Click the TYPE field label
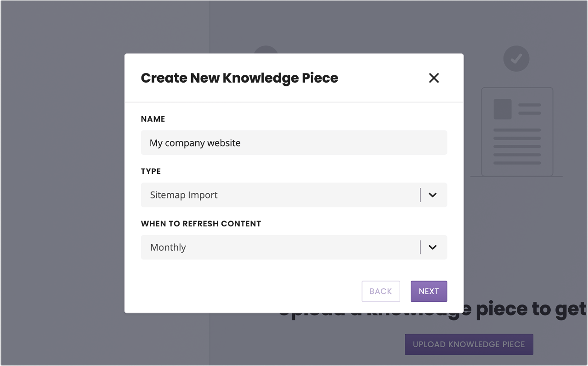The width and height of the screenshot is (588, 366). 151,171
